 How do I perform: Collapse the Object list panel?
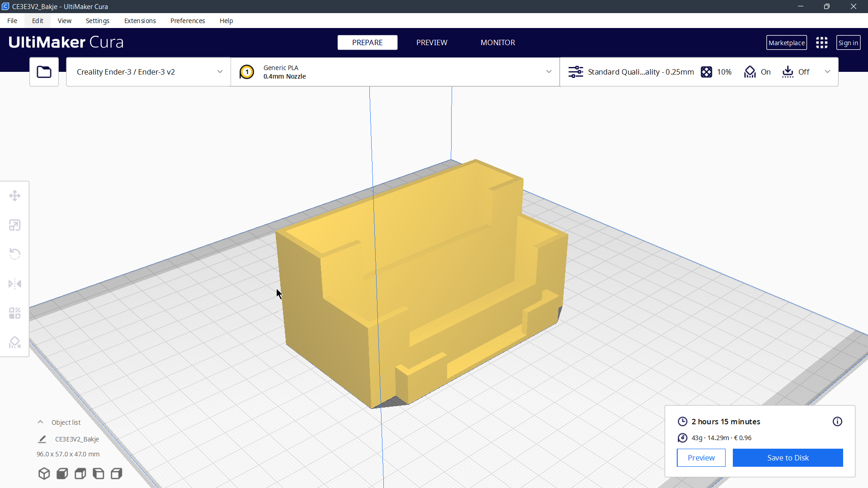coord(40,422)
